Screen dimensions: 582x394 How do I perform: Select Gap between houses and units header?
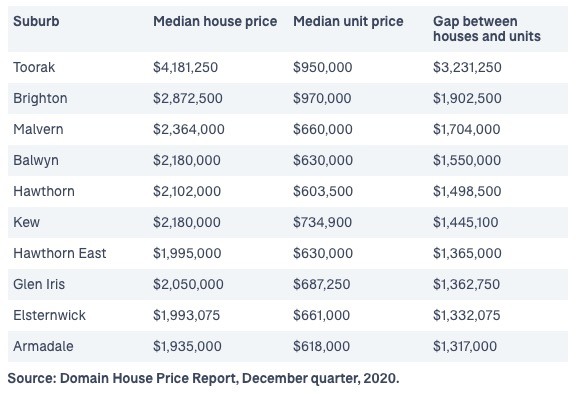tap(487, 29)
